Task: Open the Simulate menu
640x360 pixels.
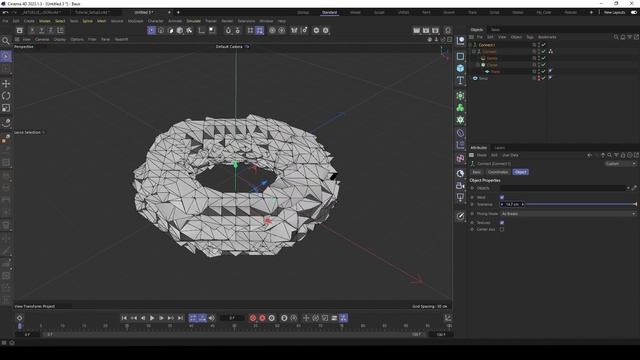Action: [x=193, y=21]
